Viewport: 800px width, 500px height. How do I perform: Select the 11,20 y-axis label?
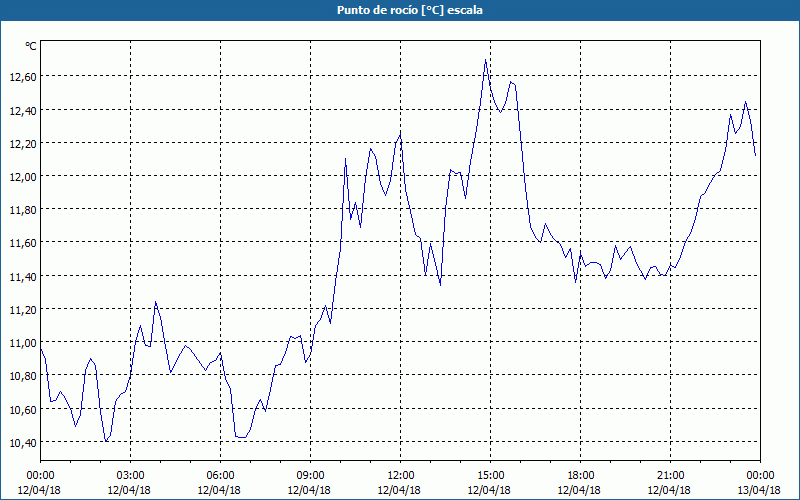pos(23,309)
